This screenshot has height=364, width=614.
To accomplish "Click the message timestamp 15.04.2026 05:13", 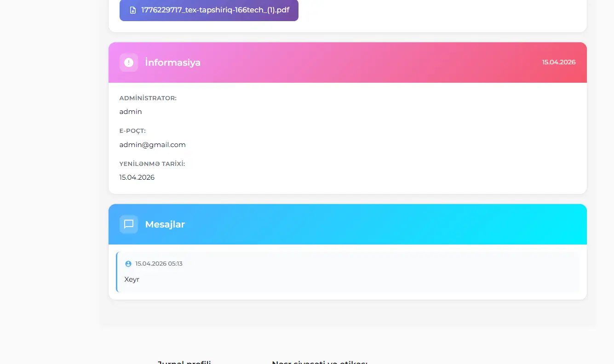I will coord(159,264).
